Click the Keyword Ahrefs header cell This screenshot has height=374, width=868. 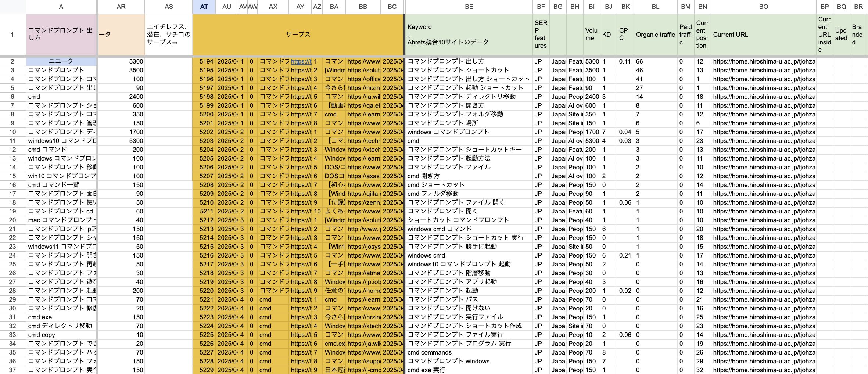tap(469, 35)
